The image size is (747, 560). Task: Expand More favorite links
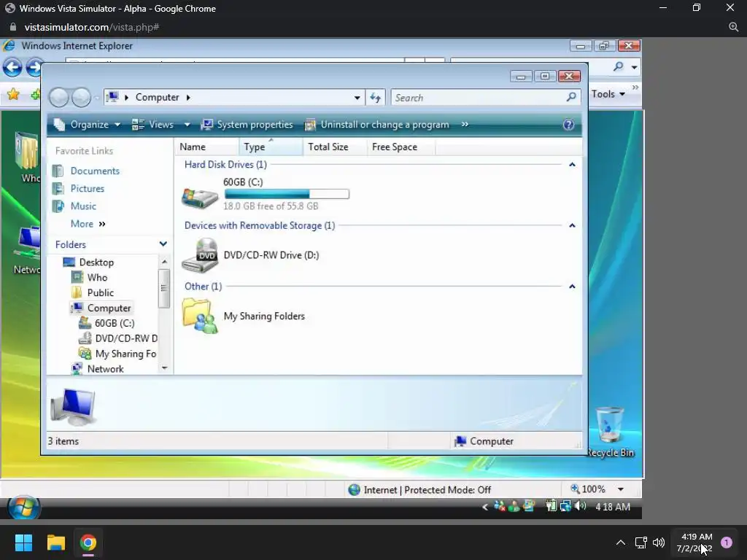88,224
